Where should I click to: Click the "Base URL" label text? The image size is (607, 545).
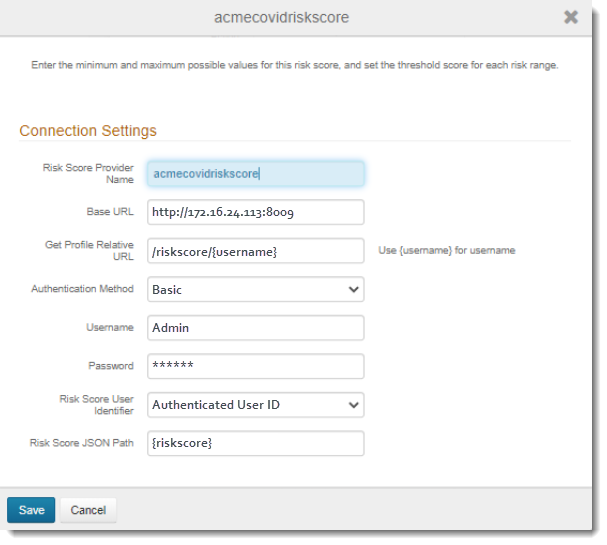click(x=110, y=212)
